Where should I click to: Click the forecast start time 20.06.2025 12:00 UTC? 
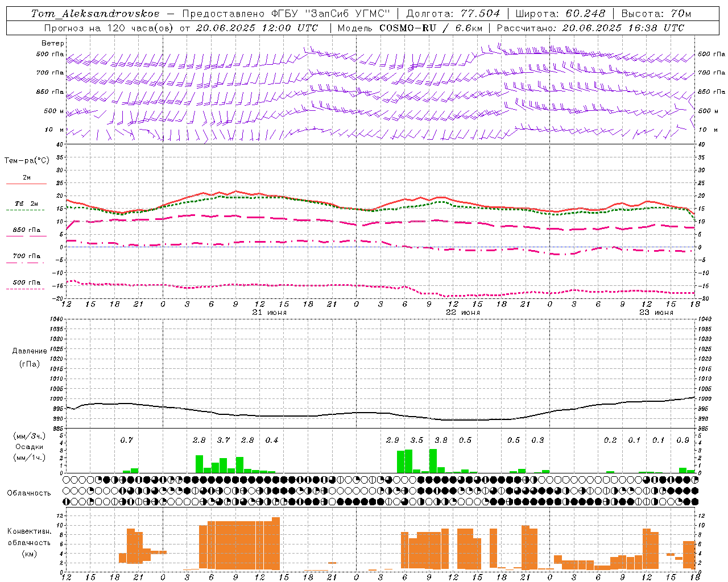257,28
